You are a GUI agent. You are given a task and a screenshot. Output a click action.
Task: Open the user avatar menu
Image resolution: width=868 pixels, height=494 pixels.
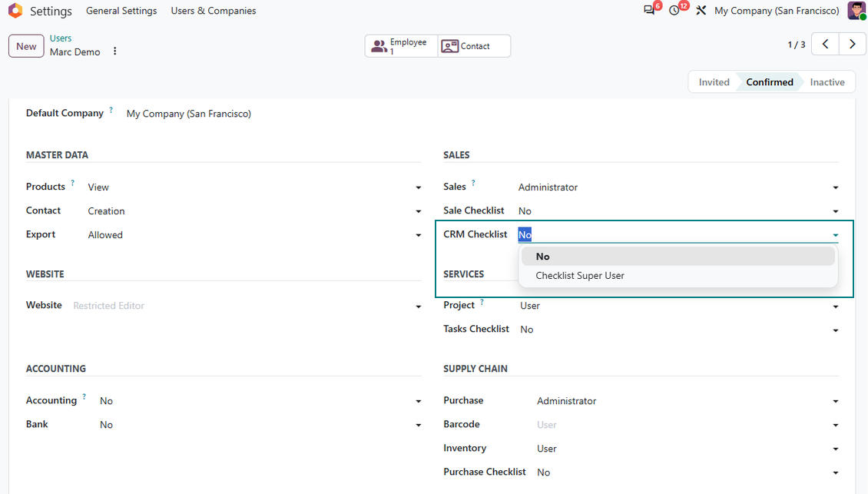(856, 11)
